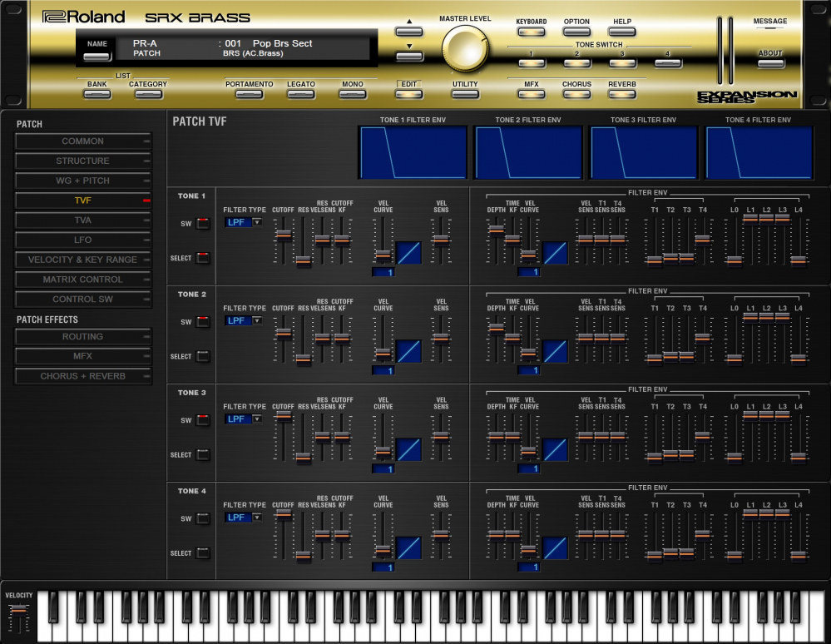The width and height of the screenshot is (831, 644).
Task: Expand Tone 3 filter type dropdown
Action: coord(243,419)
